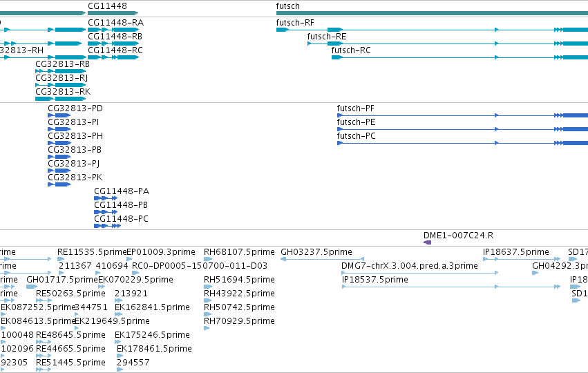This screenshot has width=588, height=373.
Task: Select the CG32813-PD protein label
Action: [75, 108]
